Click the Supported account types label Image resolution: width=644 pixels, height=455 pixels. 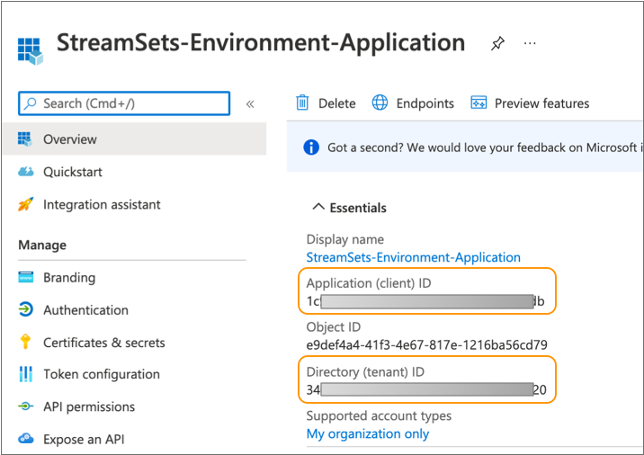[379, 416]
